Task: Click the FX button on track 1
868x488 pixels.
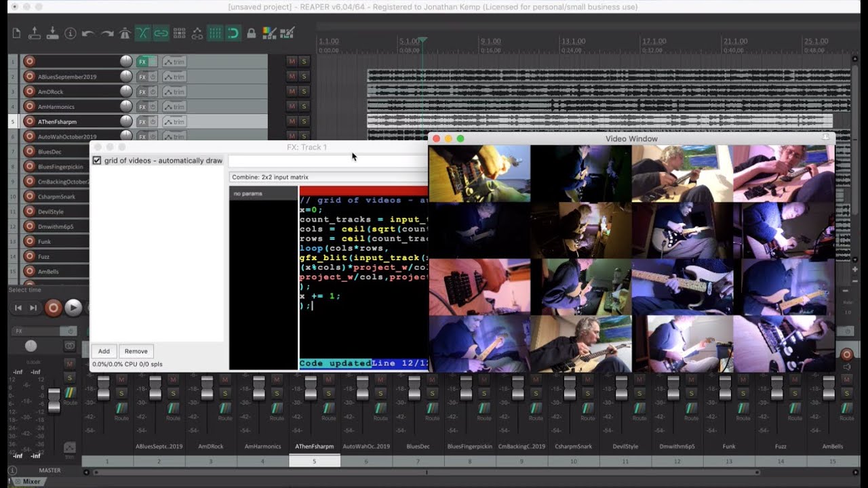Action: [x=142, y=62]
